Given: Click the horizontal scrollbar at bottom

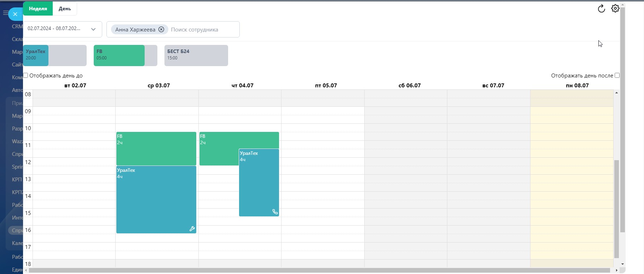Looking at the screenshot, I should (318, 270).
